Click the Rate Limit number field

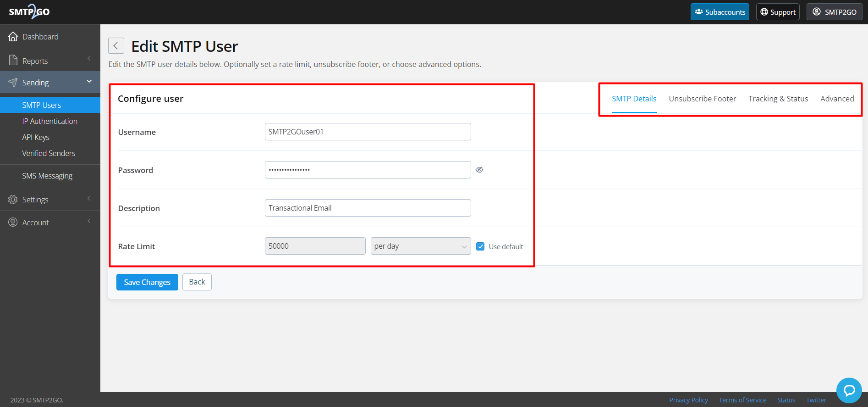(x=315, y=246)
